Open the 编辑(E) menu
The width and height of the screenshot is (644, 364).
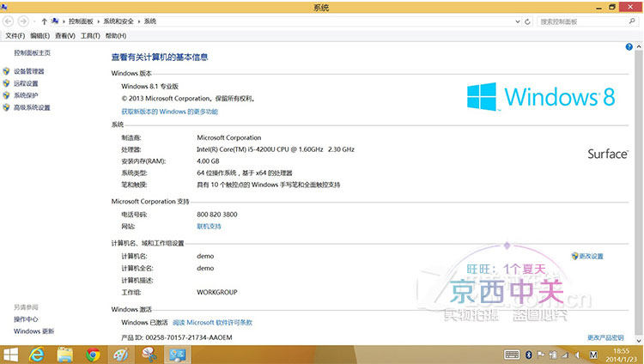coord(39,36)
